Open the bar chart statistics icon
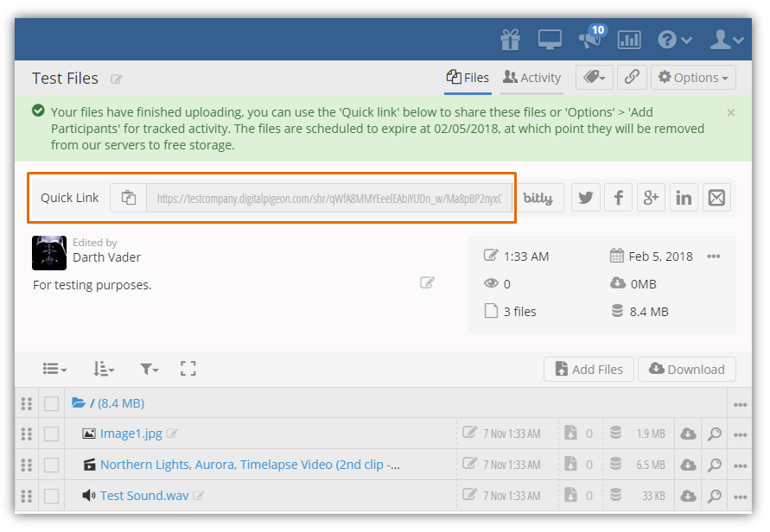Screen dimensions: 770x532 coord(629,40)
